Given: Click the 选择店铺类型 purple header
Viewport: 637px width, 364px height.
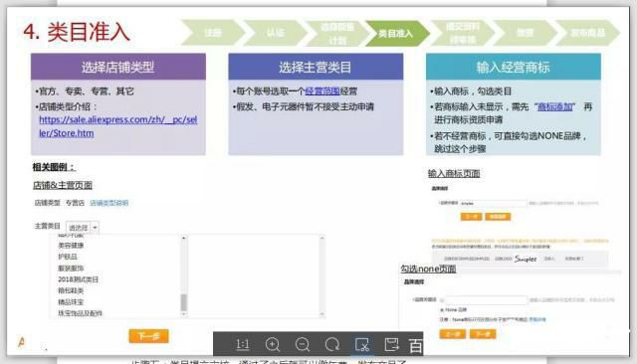Looking at the screenshot, I should [118, 67].
